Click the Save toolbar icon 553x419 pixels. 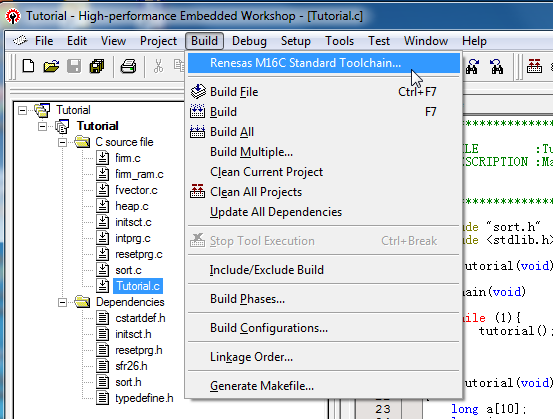[74, 66]
